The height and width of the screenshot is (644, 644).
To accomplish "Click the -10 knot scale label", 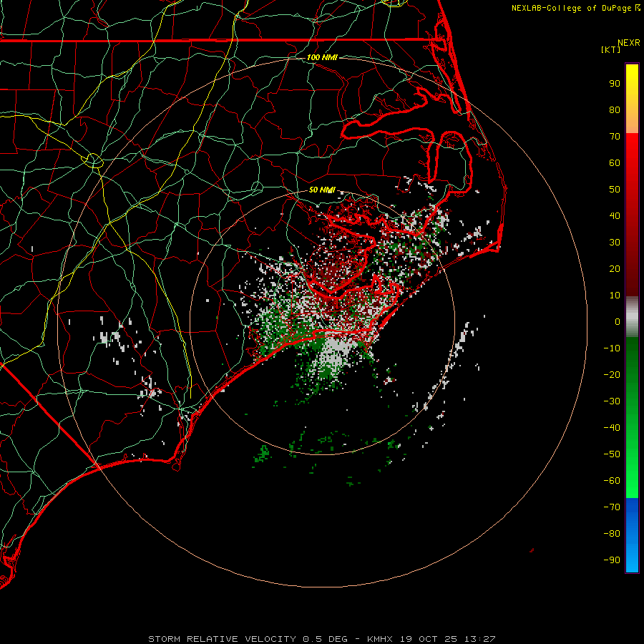I will (x=612, y=348).
